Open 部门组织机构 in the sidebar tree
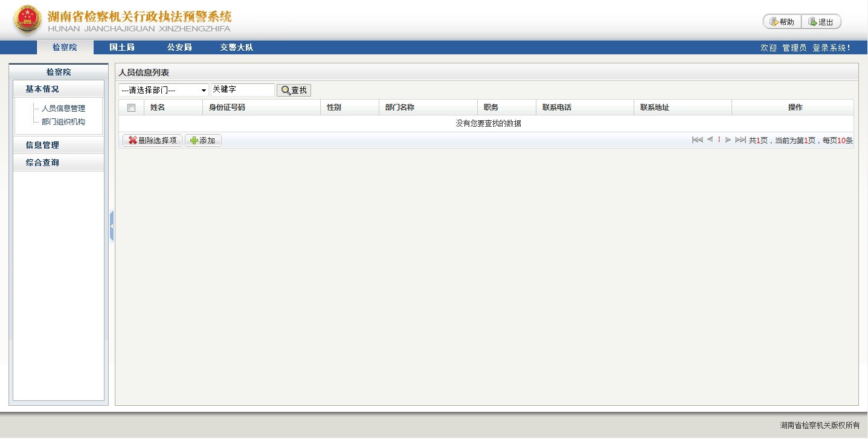This screenshot has height=439, width=868. coord(63,122)
